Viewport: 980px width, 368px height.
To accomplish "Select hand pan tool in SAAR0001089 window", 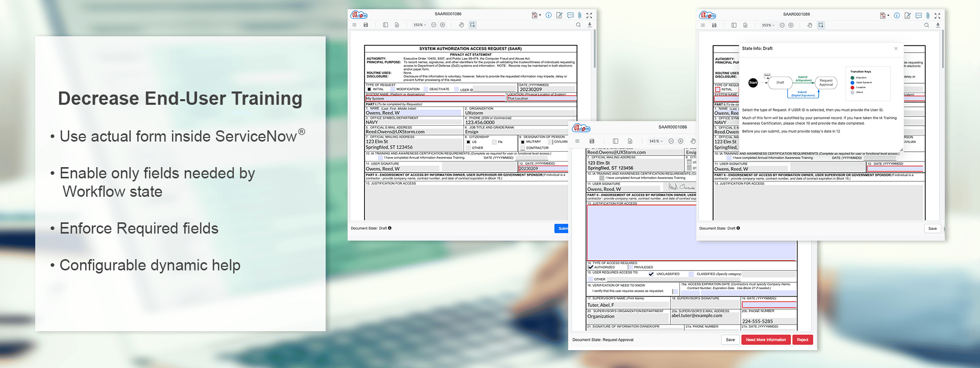I will tap(810, 25).
